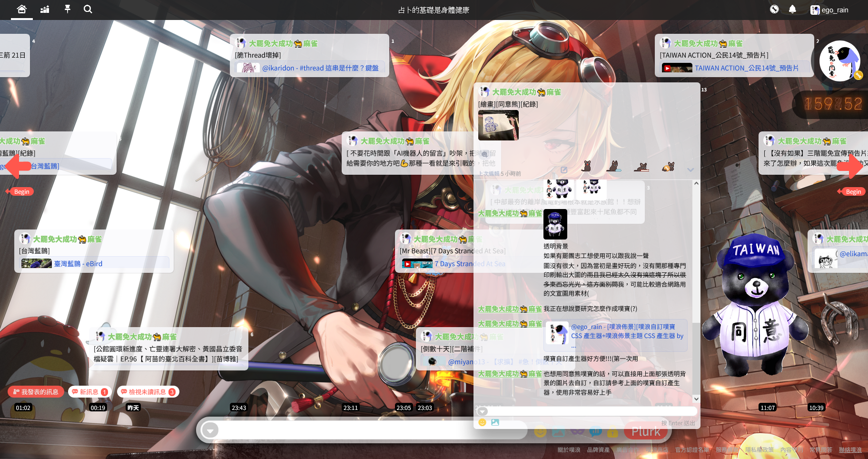Toggle the yellow lock privacy icon
Image resolution: width=868 pixels, height=459 pixels.
tap(612, 431)
